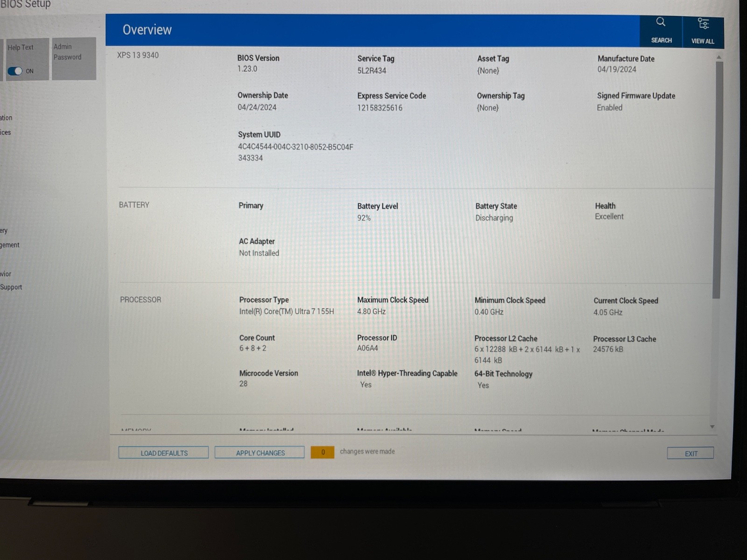Click the Load Defaults button
This screenshot has width=747, height=560.
tap(163, 453)
